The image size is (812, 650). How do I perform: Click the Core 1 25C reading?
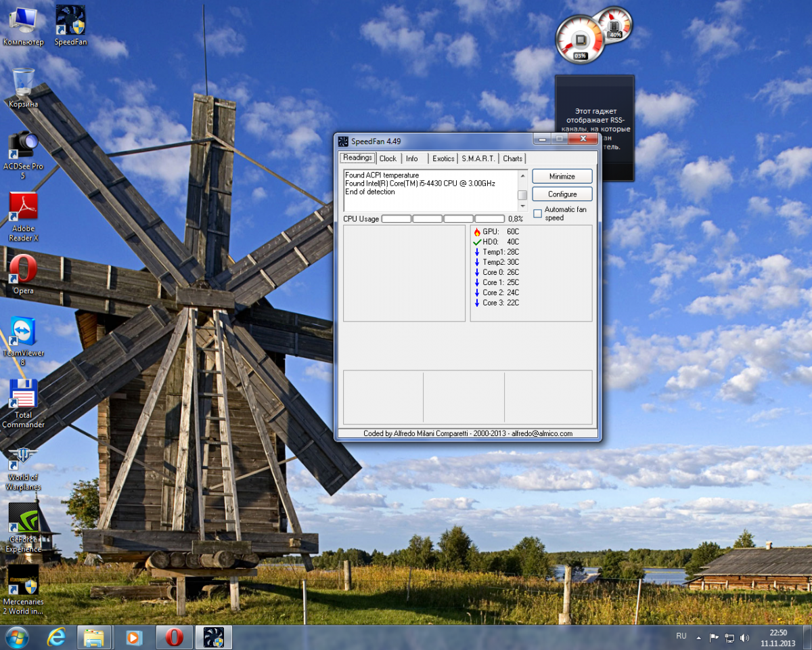(501, 282)
